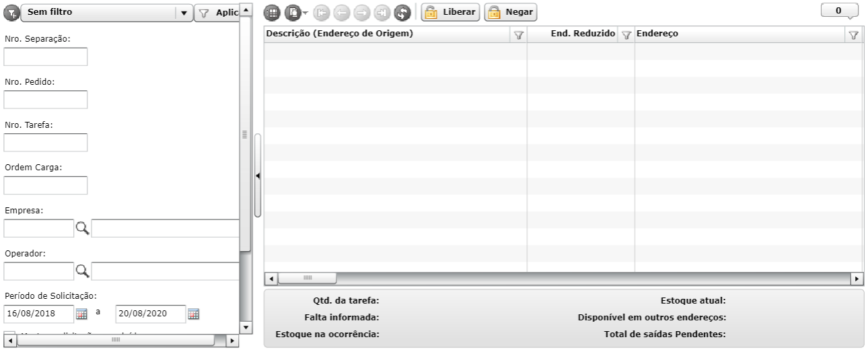Viewport: 868px width, 352px height.
Task: Collapse the filter side panel arrow
Action: click(x=258, y=175)
